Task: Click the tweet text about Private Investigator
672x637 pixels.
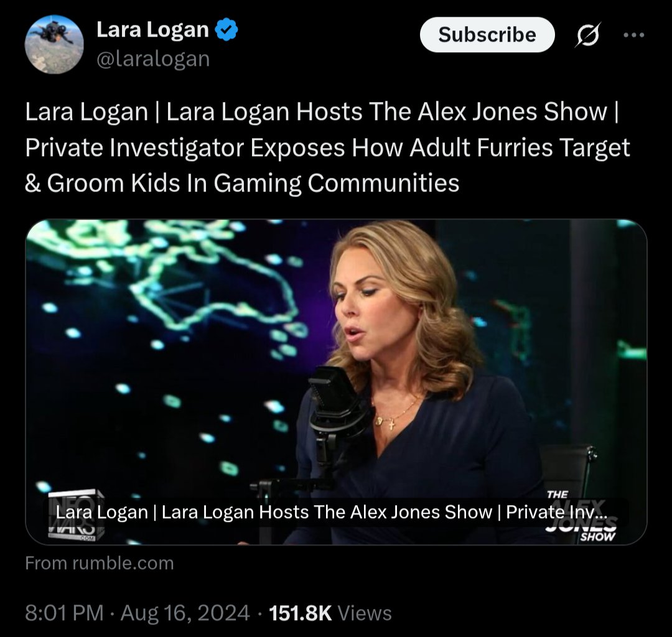Action: tap(327, 148)
